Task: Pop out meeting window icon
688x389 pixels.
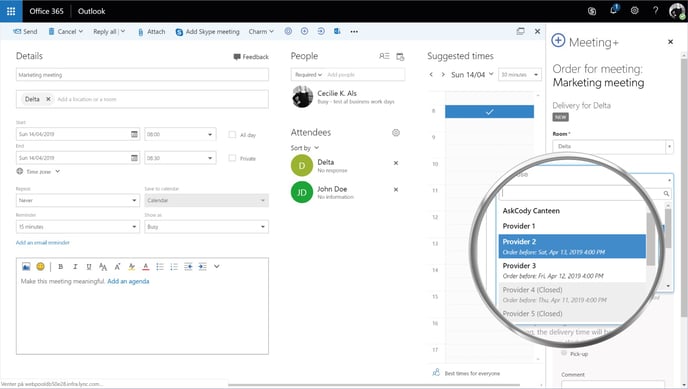Action: click(x=520, y=31)
